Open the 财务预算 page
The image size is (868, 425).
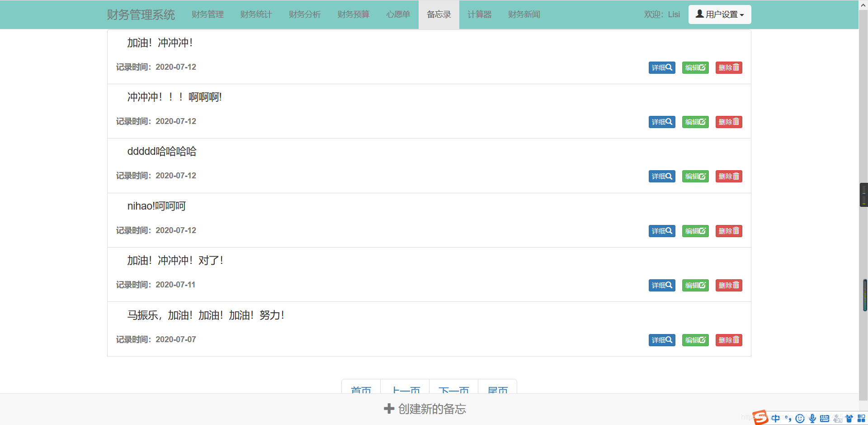coord(354,14)
